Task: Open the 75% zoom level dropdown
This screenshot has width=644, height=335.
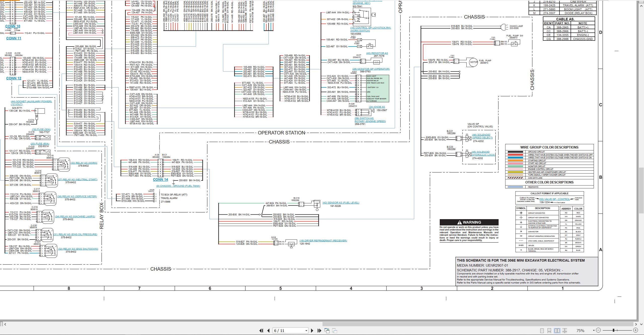Action: coord(594,330)
